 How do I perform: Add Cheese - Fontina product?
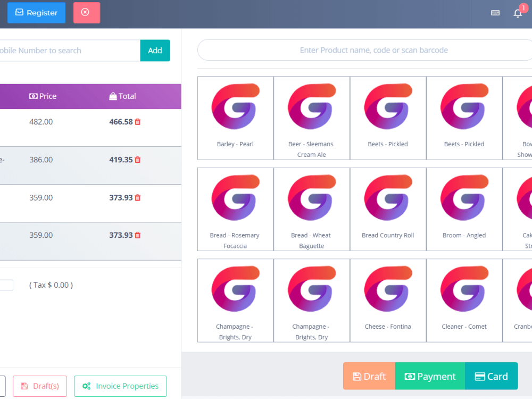click(388, 301)
